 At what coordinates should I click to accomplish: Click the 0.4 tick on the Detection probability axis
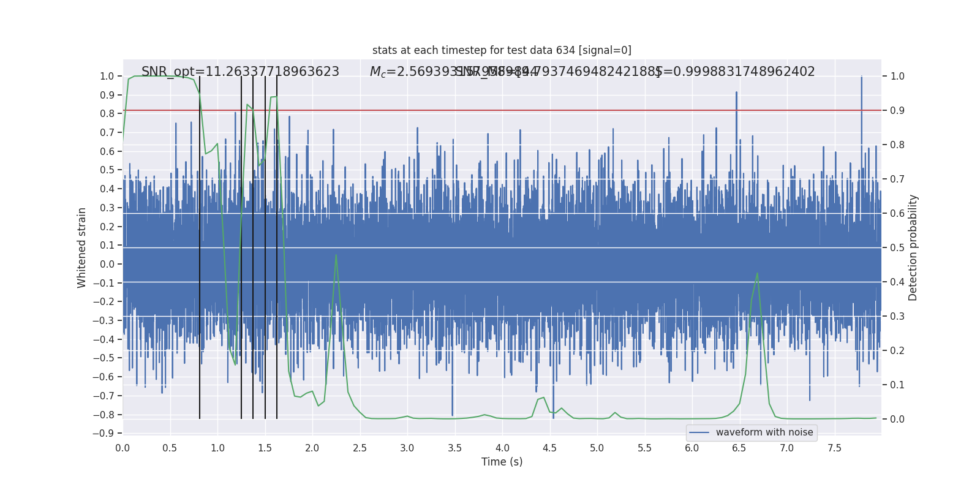click(x=897, y=282)
